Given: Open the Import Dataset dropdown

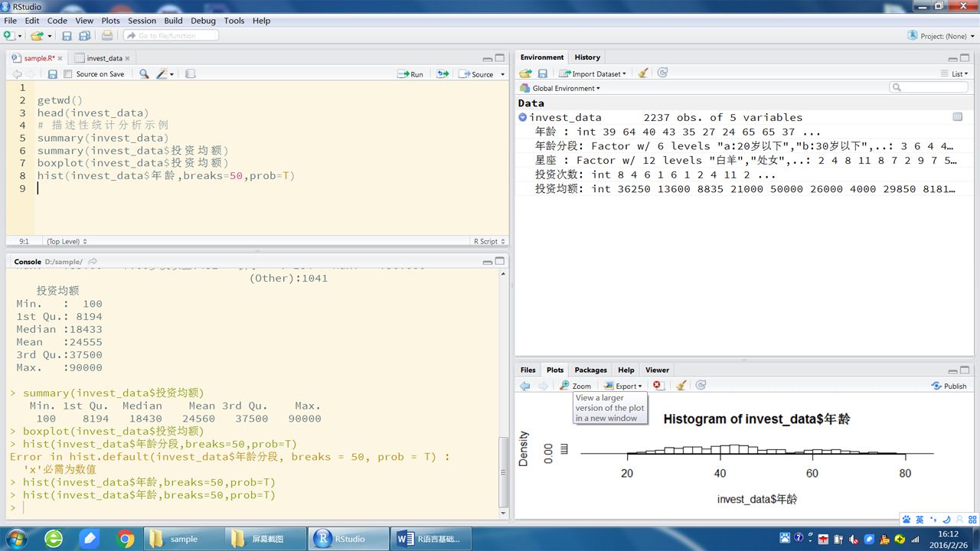Looking at the screenshot, I should [x=593, y=73].
